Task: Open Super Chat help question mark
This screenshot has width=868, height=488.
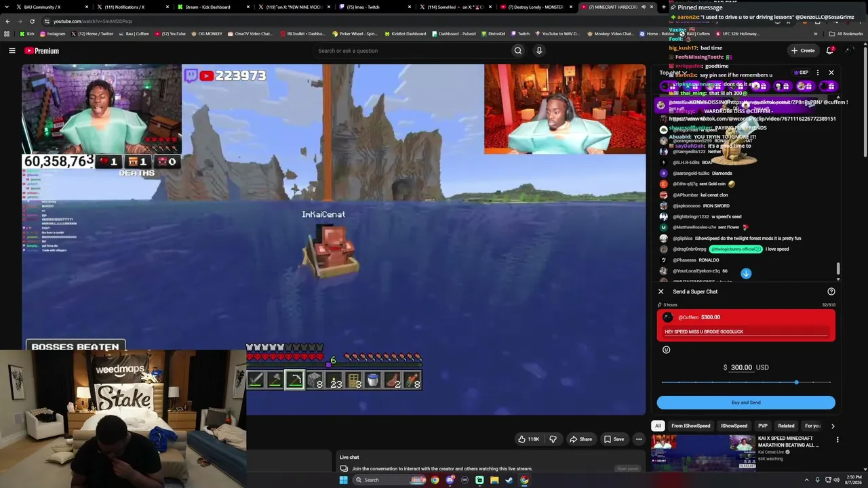Action: click(x=831, y=291)
